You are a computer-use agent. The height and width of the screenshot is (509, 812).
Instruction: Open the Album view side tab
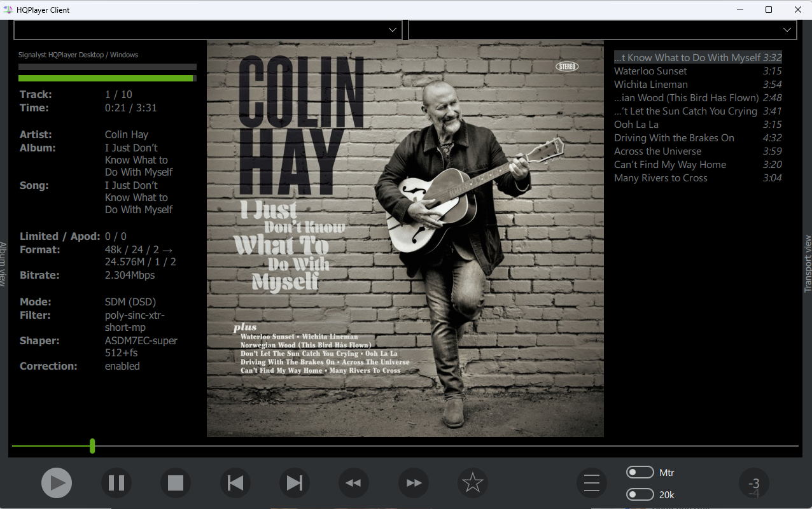pyautogui.click(x=3, y=264)
